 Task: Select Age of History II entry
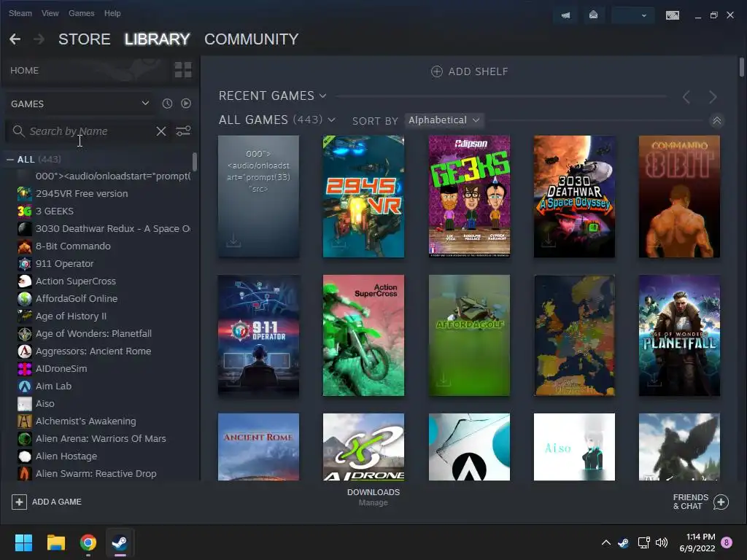tap(71, 316)
